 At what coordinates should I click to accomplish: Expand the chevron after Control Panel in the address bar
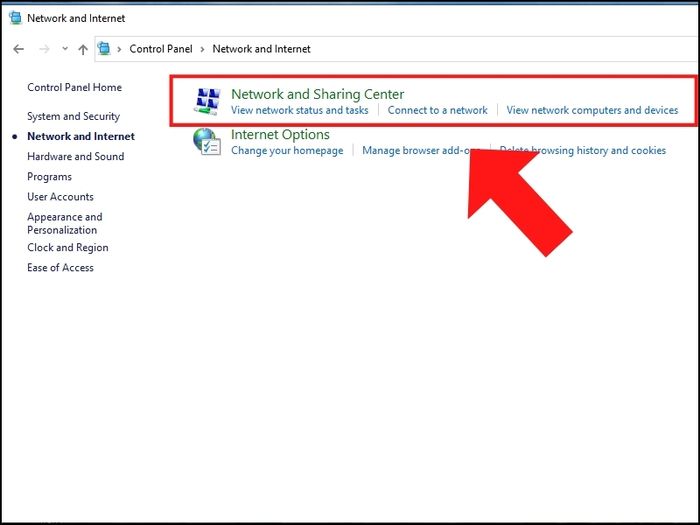pos(202,49)
